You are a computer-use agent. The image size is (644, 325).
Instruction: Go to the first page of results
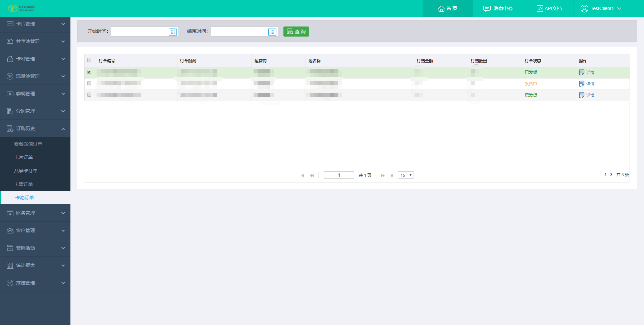(303, 175)
